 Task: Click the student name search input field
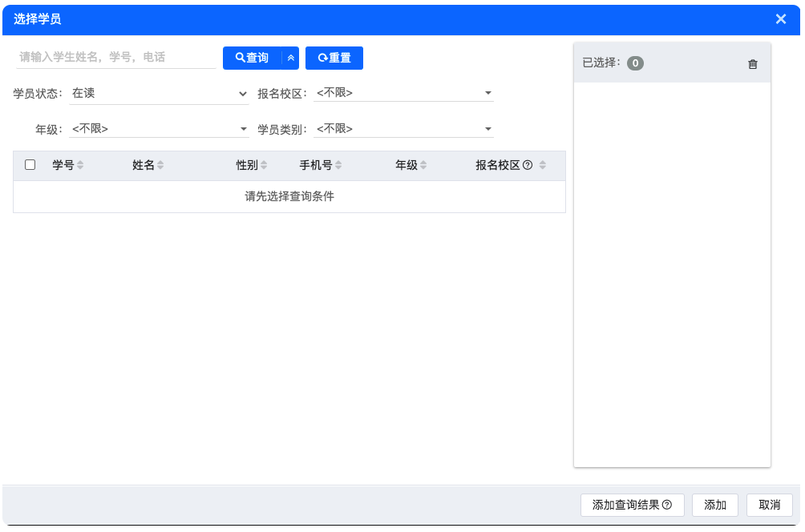point(112,58)
